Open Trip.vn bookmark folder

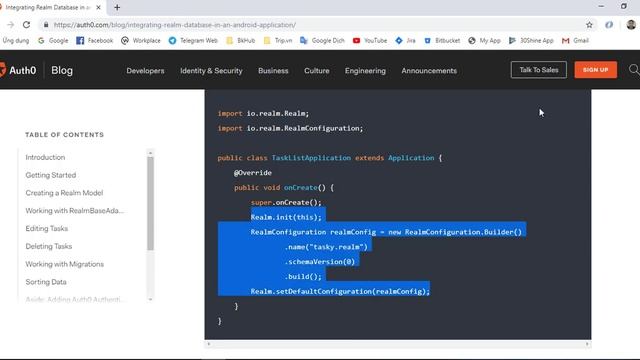278,40
